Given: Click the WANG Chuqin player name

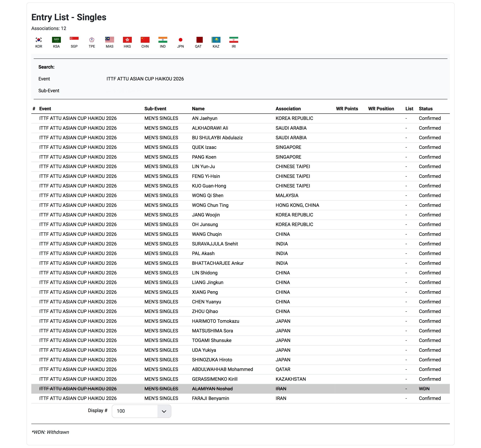Looking at the screenshot, I should click(x=207, y=234).
